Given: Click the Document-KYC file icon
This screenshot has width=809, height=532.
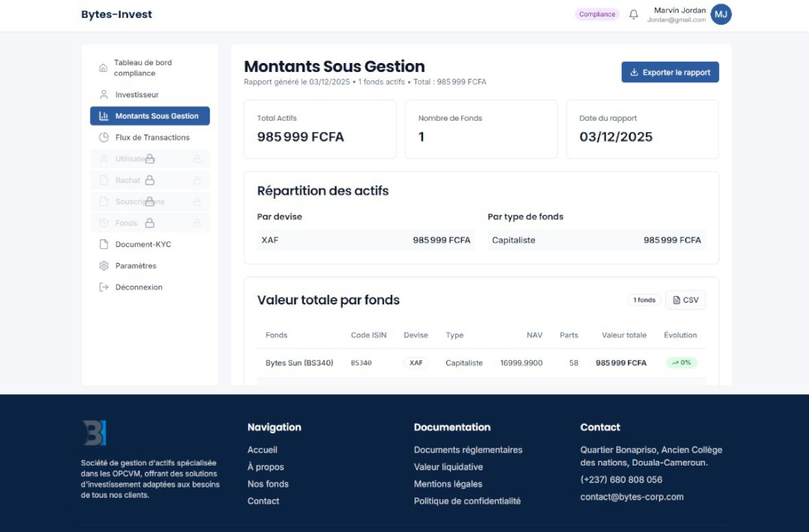Looking at the screenshot, I should click(104, 244).
